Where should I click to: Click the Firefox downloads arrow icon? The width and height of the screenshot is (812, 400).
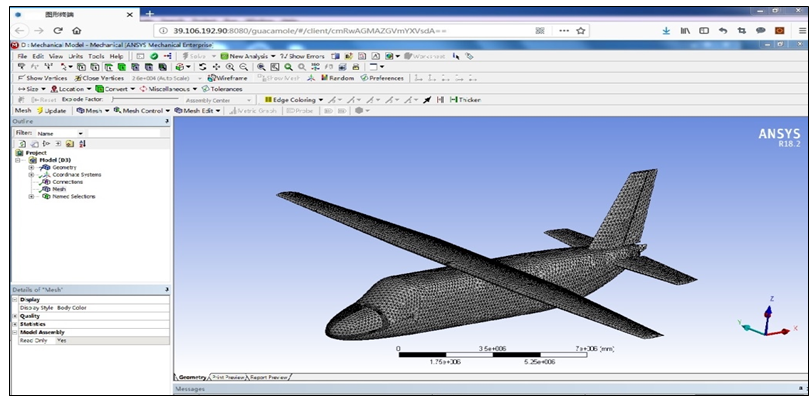pyautogui.click(x=667, y=31)
